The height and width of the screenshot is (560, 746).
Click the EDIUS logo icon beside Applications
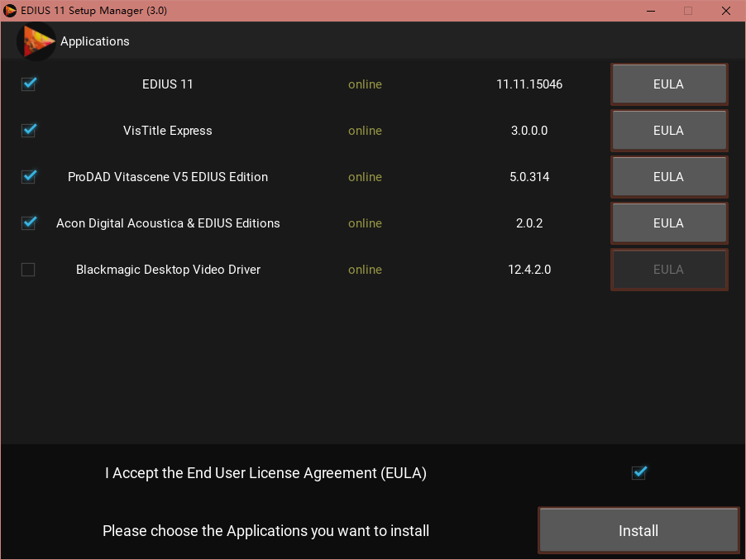[x=36, y=41]
